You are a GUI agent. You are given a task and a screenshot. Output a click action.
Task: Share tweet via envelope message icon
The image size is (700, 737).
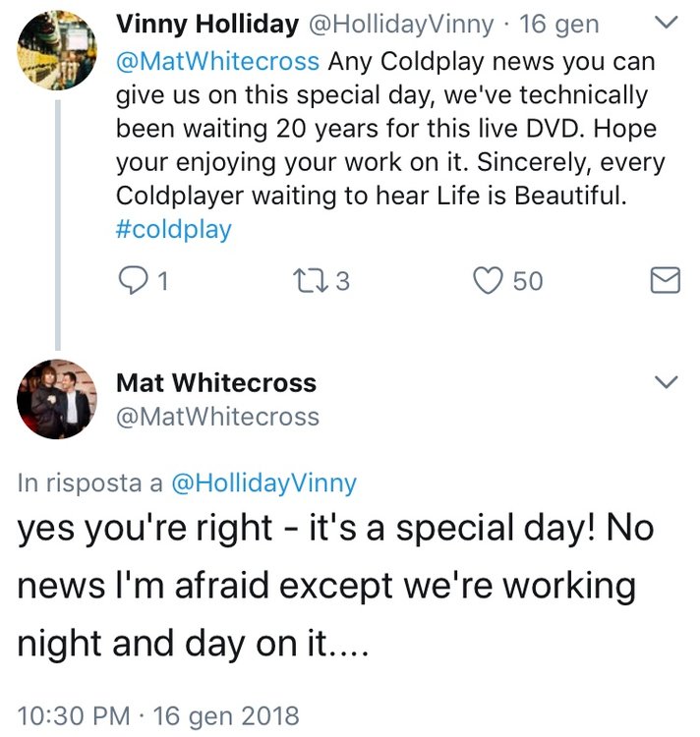[x=666, y=281]
